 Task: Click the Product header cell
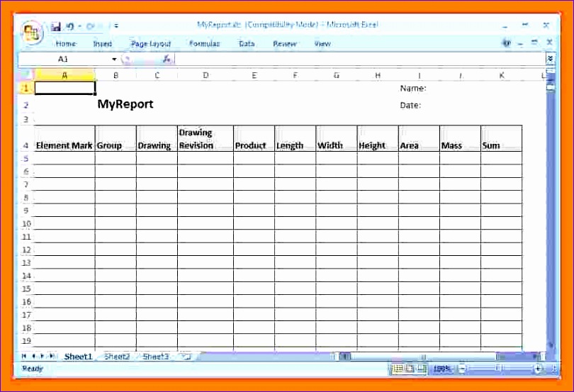coord(254,138)
